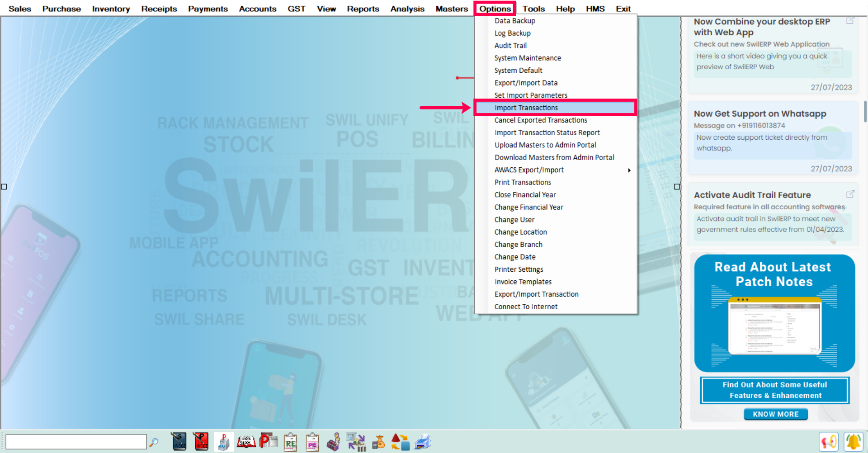Expand the AWACS Export/Import submenu arrow
Viewport: 868px width, 453px height.
point(629,170)
